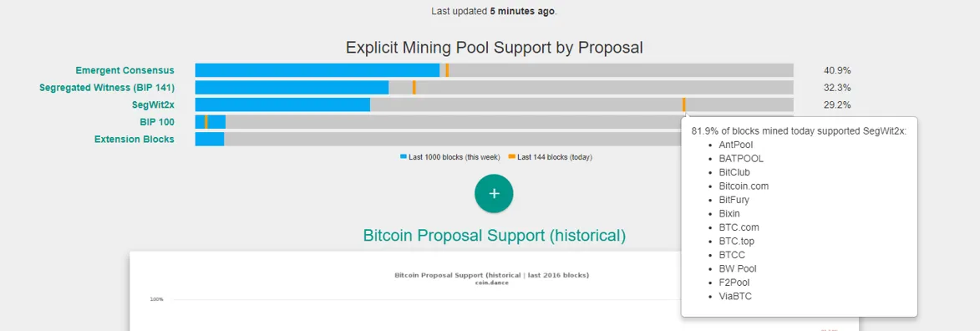This screenshot has height=331, width=980.
Task: Click the Bitcoin Proposal Support (historical) heading
Action: [x=494, y=236]
